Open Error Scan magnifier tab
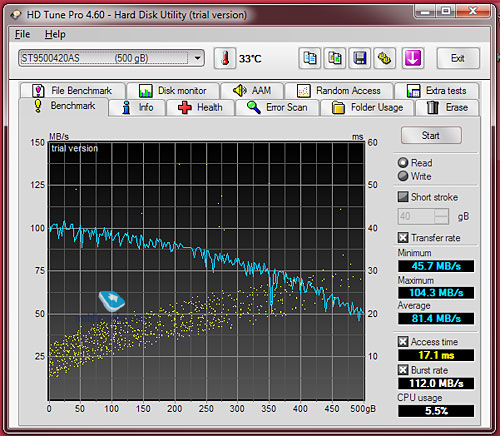500x436 pixels. [x=277, y=107]
